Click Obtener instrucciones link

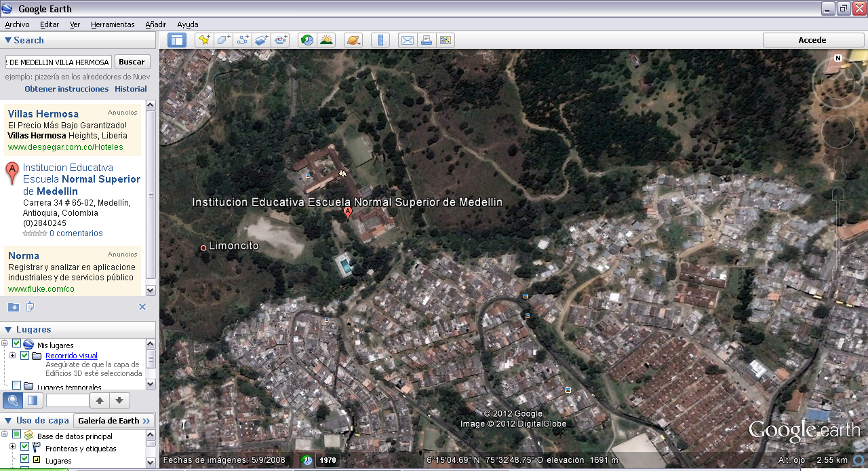[x=66, y=89]
